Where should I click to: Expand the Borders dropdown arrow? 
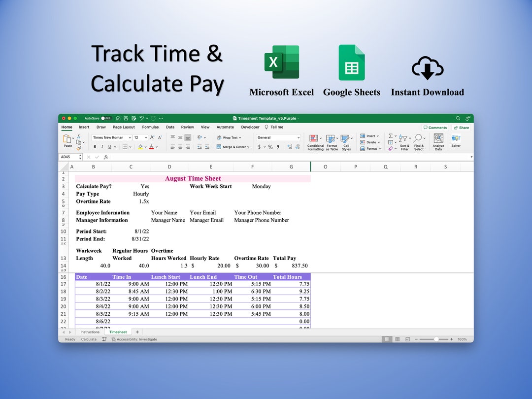[x=130, y=147]
